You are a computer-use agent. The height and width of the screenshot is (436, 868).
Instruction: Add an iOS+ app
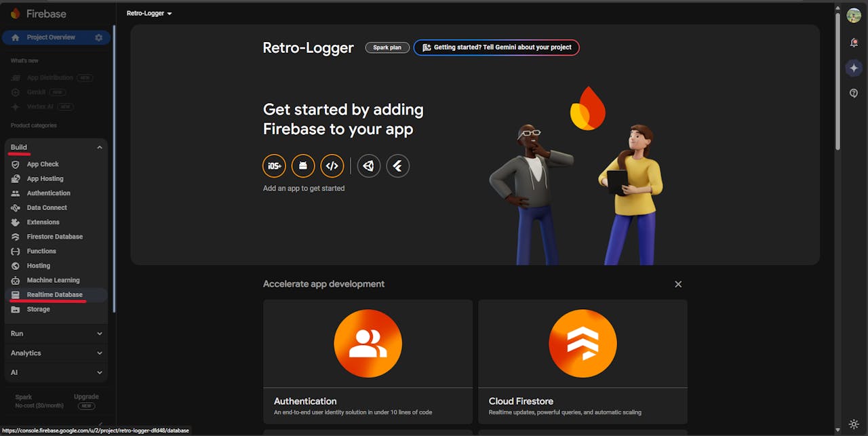click(275, 166)
